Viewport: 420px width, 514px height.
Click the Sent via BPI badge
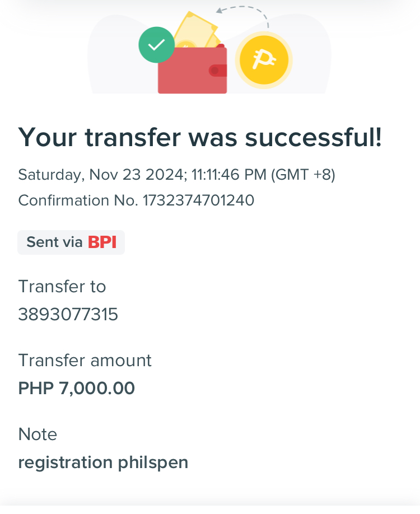click(x=71, y=242)
